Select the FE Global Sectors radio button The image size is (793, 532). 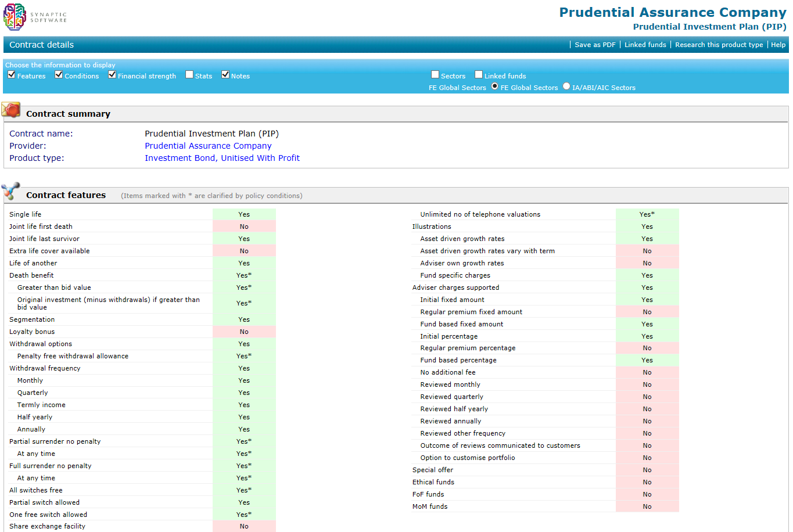[x=495, y=86]
